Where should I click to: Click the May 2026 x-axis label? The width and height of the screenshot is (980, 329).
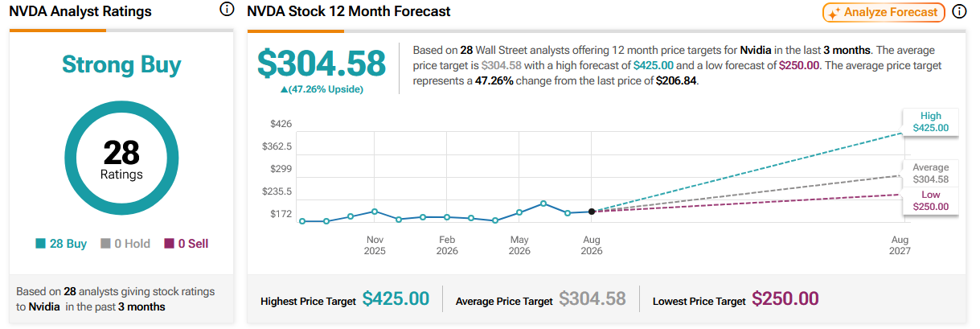click(x=519, y=245)
